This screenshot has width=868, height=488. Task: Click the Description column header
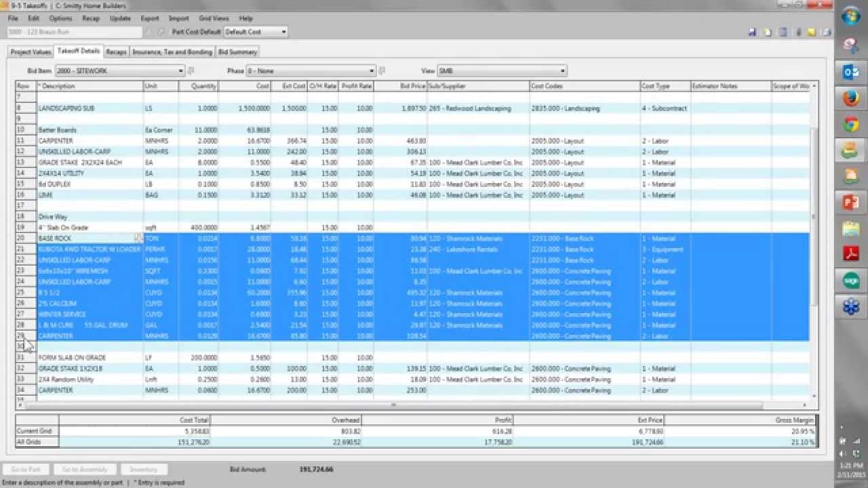pyautogui.click(x=90, y=86)
